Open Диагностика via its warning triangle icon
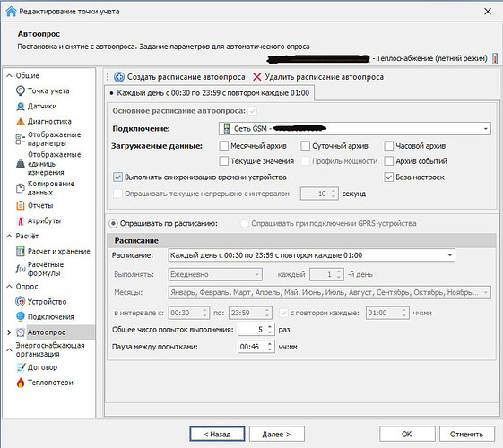 coord(21,122)
